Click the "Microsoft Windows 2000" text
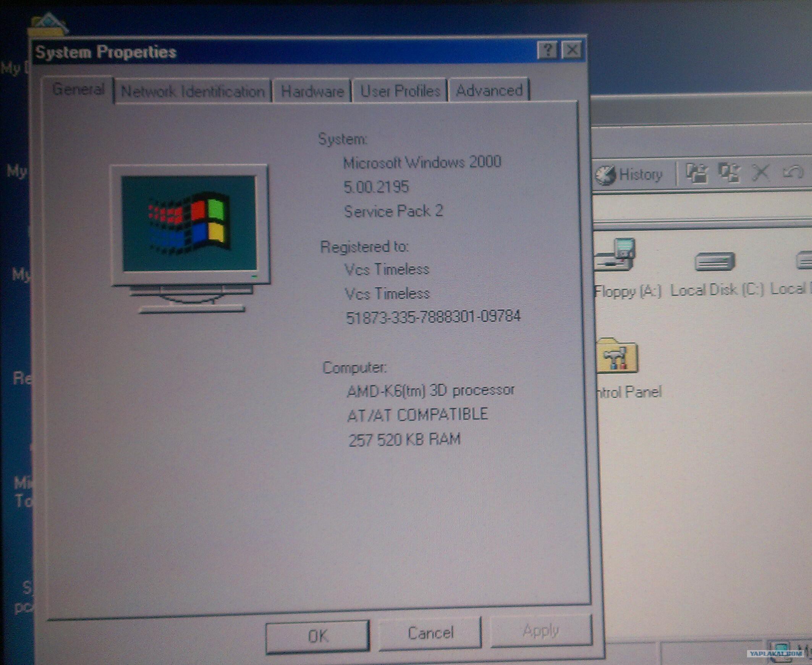The width and height of the screenshot is (812, 665). tap(422, 162)
